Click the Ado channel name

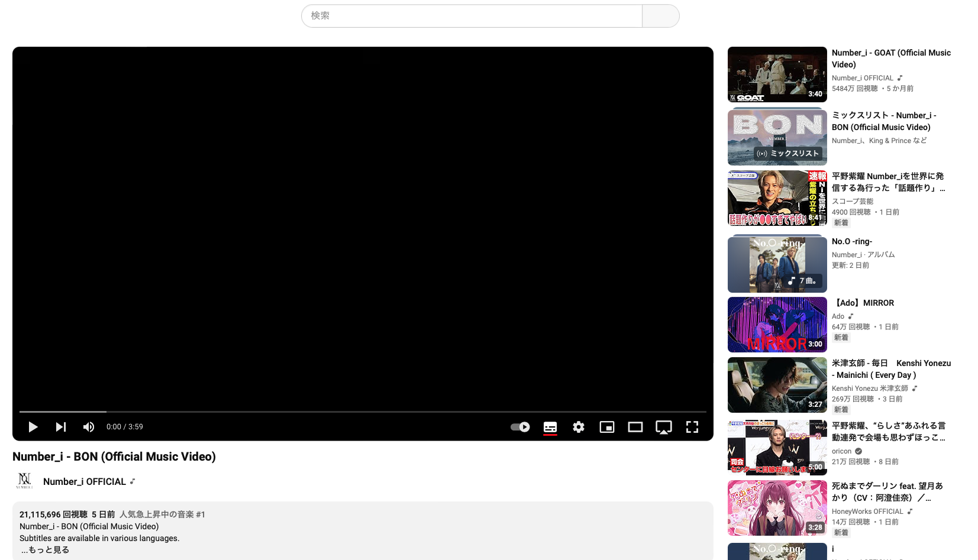[838, 316]
